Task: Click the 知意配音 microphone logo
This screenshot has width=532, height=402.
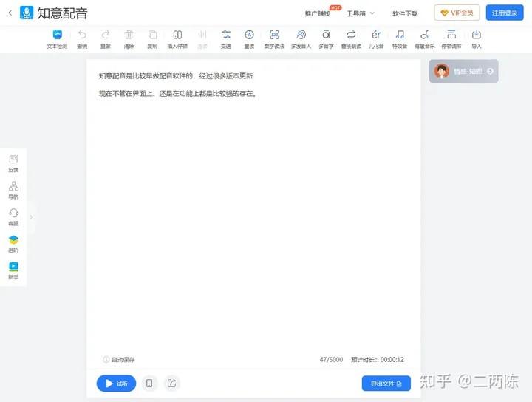Action: pyautogui.click(x=27, y=13)
